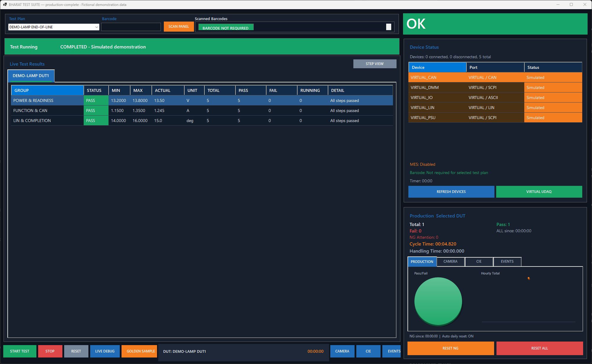Viewport: 592px width, 364px height.
Task: Maximize the Bharat Test Suite window
Action: [571, 4]
